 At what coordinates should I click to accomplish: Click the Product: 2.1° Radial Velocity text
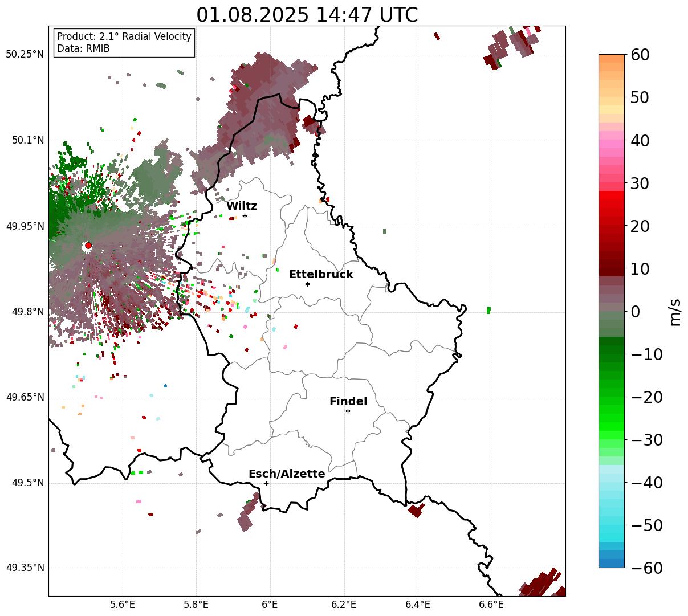tap(124, 36)
